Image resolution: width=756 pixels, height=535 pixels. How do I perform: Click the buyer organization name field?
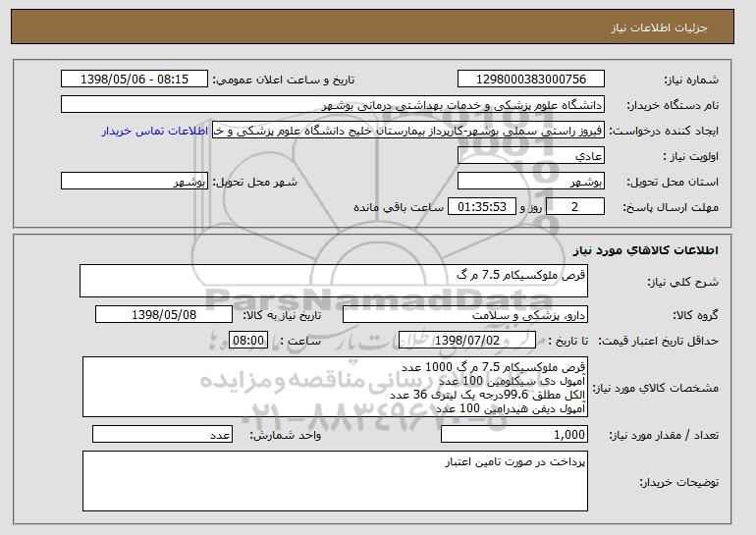pyautogui.click(x=333, y=105)
